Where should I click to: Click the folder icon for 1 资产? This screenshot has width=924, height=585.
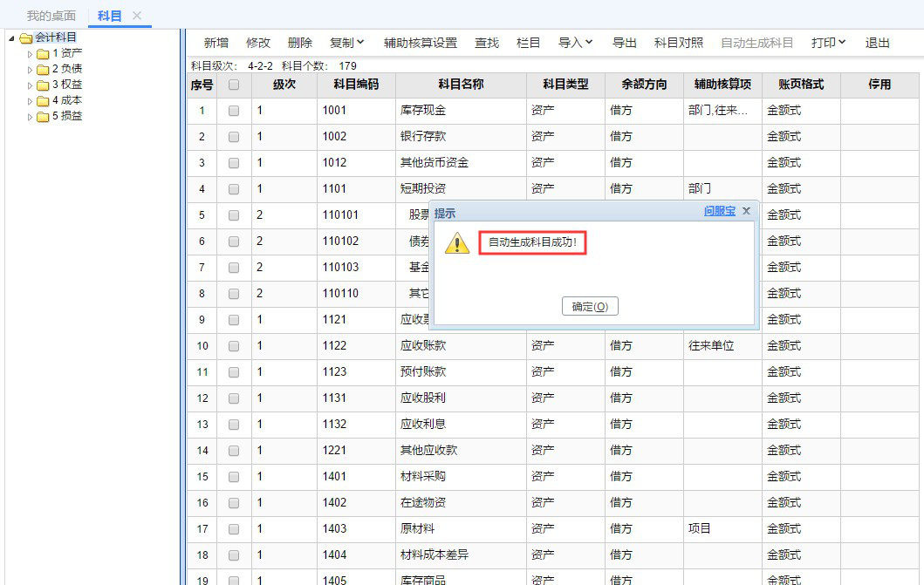(43, 54)
